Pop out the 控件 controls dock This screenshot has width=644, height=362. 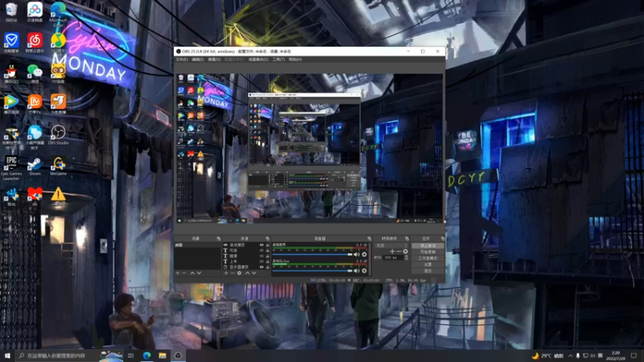click(442, 238)
